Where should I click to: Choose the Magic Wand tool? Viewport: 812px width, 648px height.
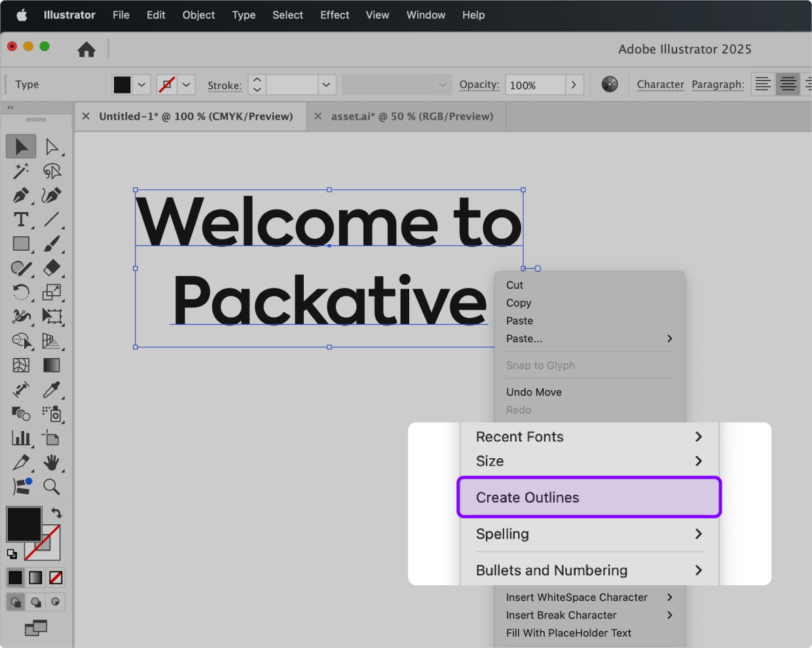(21, 171)
